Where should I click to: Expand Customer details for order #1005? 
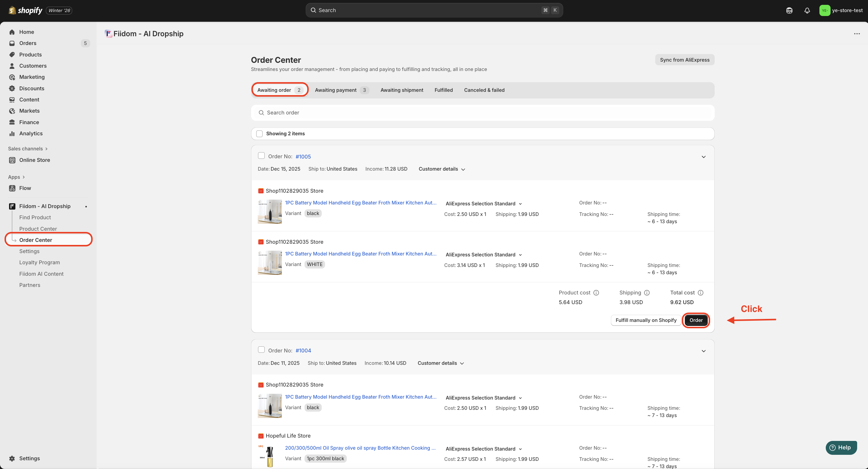click(442, 169)
